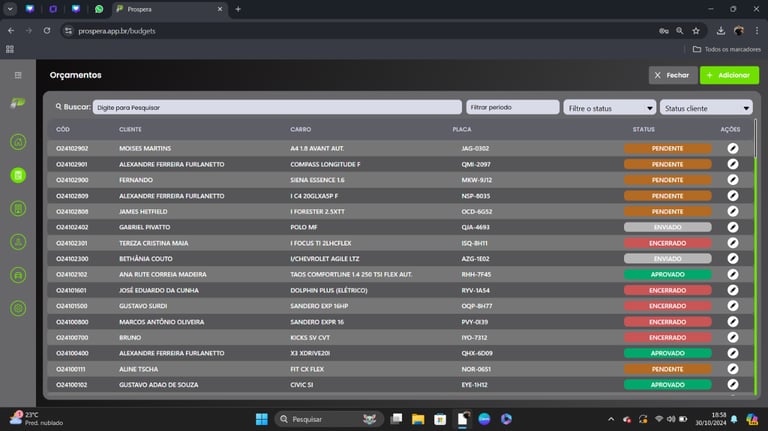This screenshot has height=431, width=768.
Task: Click the browser address bar URL
Action: 117,31
